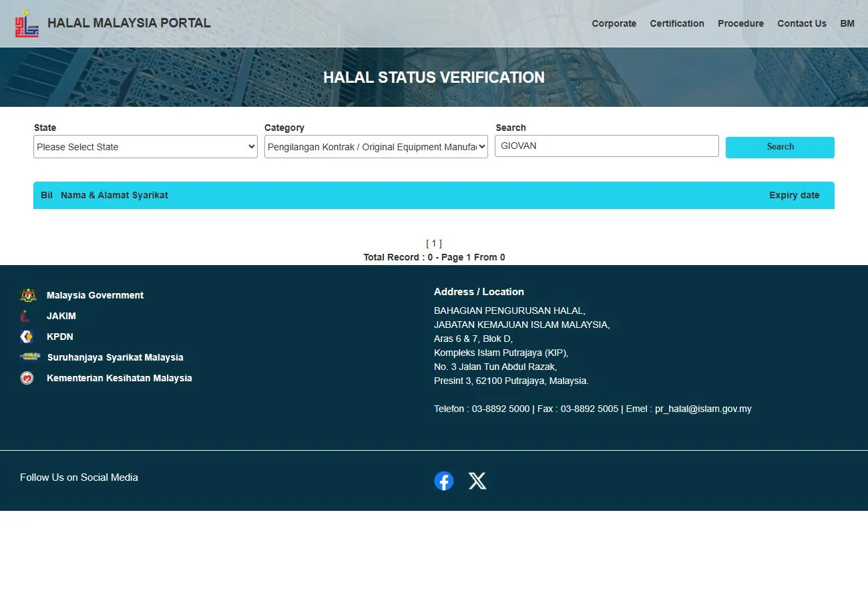Click the Total Record status text
This screenshot has height=601, width=868.
pos(434,257)
